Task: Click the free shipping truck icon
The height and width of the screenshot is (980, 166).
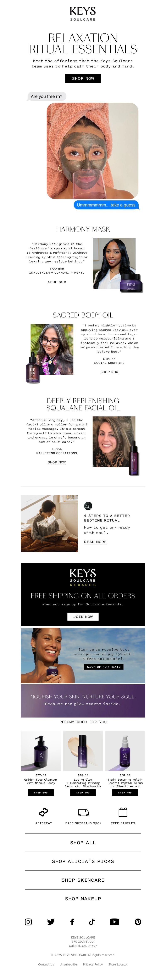Action: 83,812
